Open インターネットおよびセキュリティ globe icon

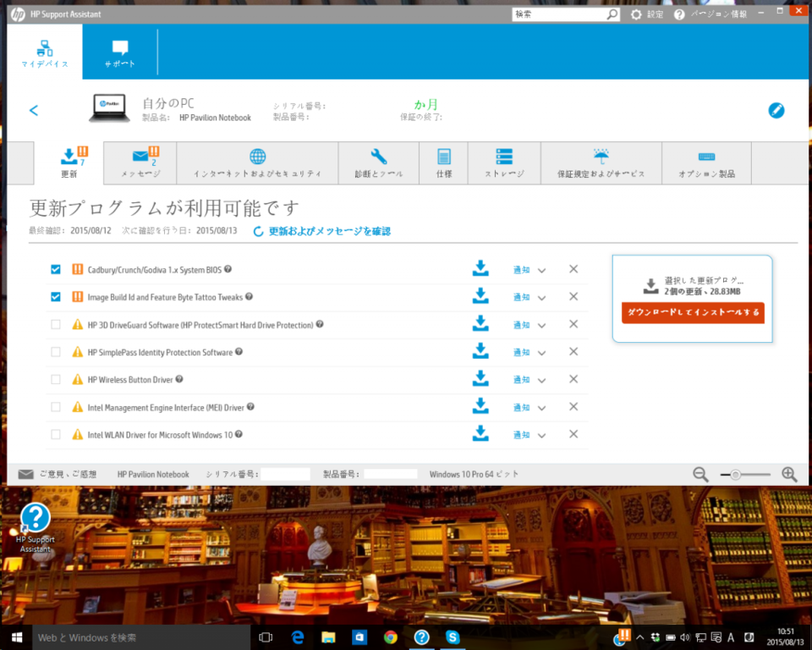(257, 156)
